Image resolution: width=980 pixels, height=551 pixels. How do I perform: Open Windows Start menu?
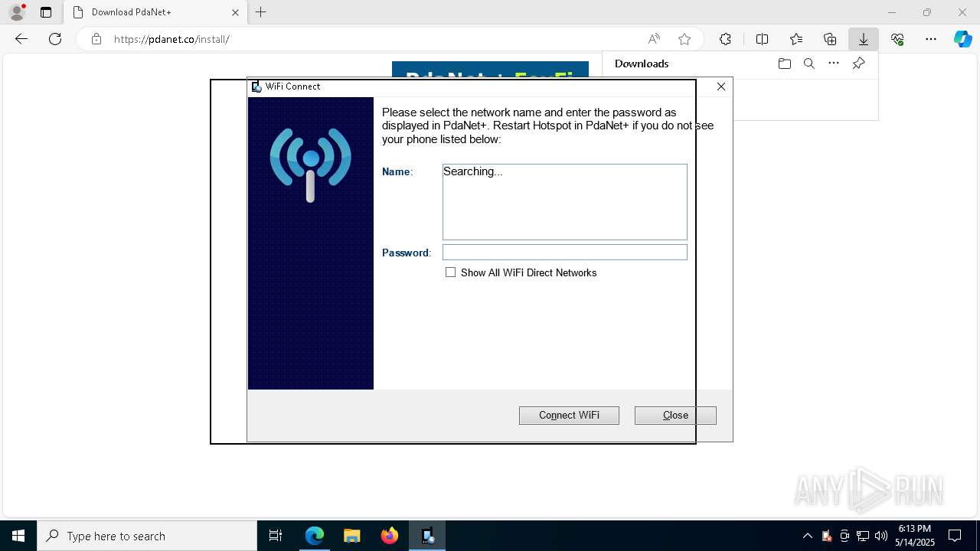point(18,536)
